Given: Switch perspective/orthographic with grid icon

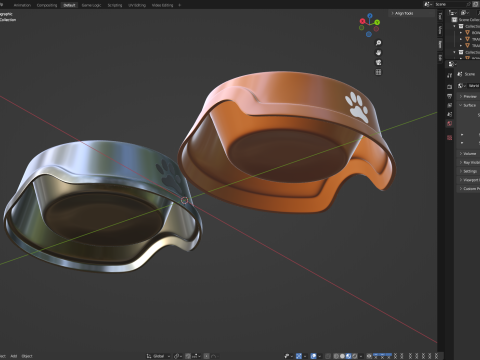Looking at the screenshot, I should click(x=378, y=72).
